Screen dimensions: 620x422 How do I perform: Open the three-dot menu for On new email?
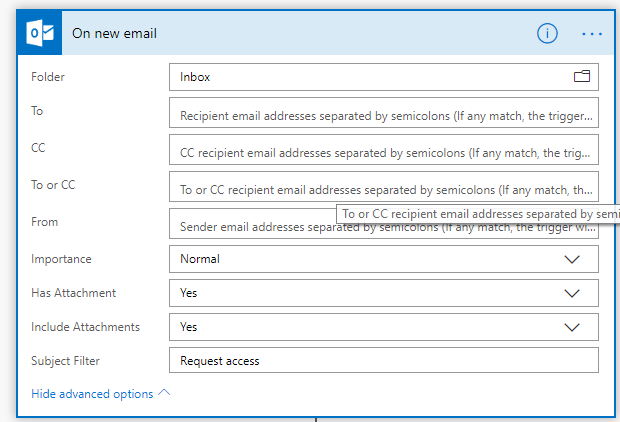(x=592, y=33)
